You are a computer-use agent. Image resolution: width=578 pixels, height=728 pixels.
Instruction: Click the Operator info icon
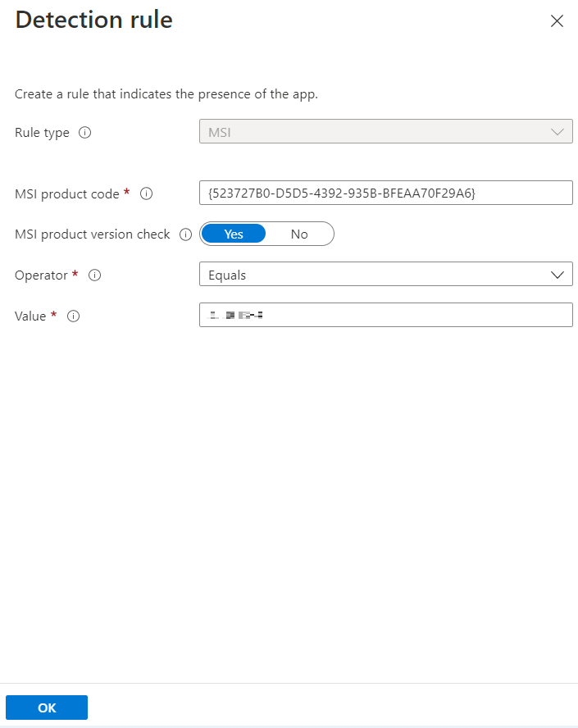coord(94,275)
